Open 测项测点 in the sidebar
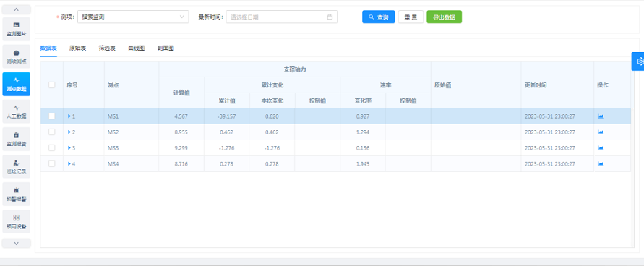This screenshot has width=644, height=266. click(17, 56)
